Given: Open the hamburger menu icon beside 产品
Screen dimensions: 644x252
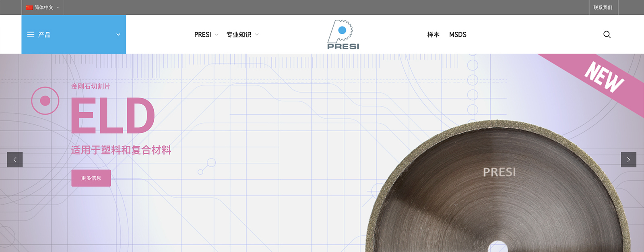Looking at the screenshot, I should coord(31,35).
